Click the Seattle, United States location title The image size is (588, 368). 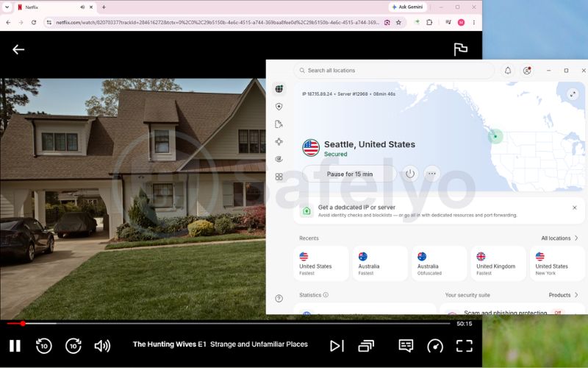370,144
